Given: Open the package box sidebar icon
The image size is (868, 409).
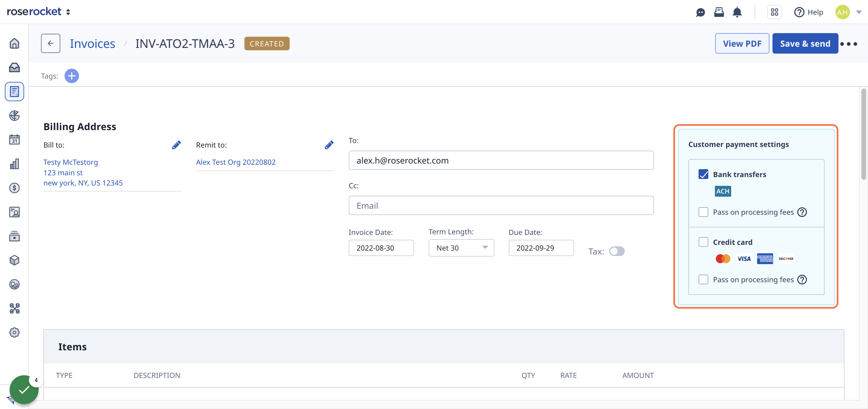Looking at the screenshot, I should (14, 260).
